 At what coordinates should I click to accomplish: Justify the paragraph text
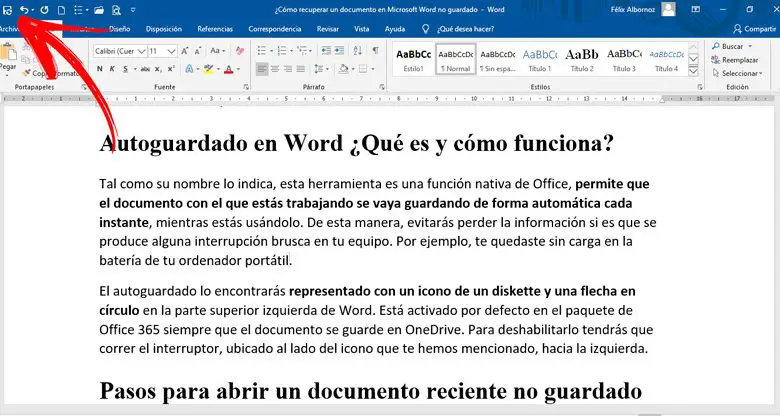(x=300, y=69)
